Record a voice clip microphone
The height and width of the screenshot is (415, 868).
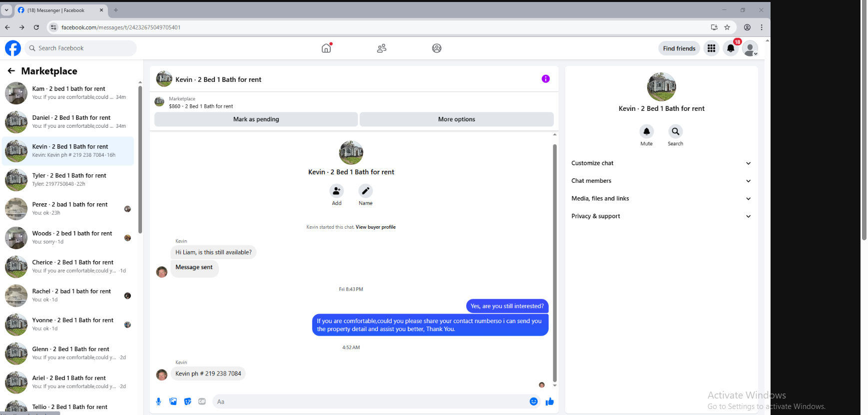(x=158, y=402)
